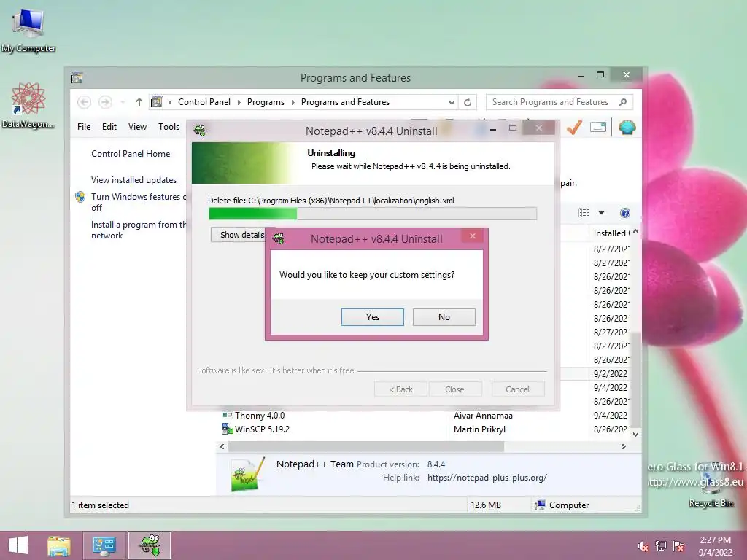The width and height of the screenshot is (747, 560).
Task: Change the list view layout icon
Action: (x=584, y=213)
